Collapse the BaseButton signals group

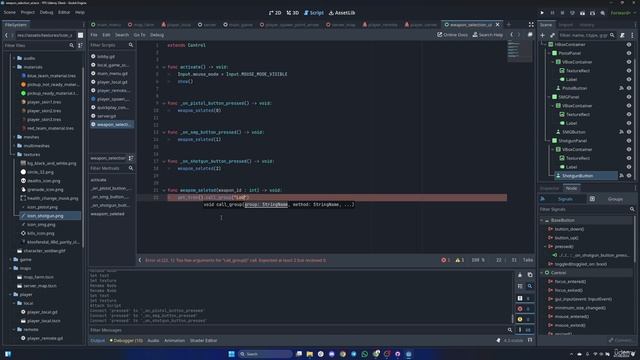coord(542,220)
